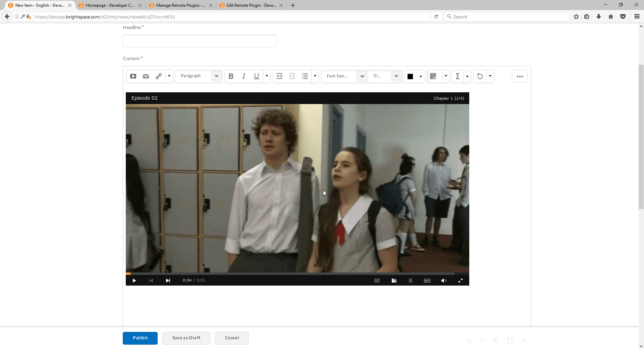
Task: Undo the last editor action
Action: tap(479, 76)
